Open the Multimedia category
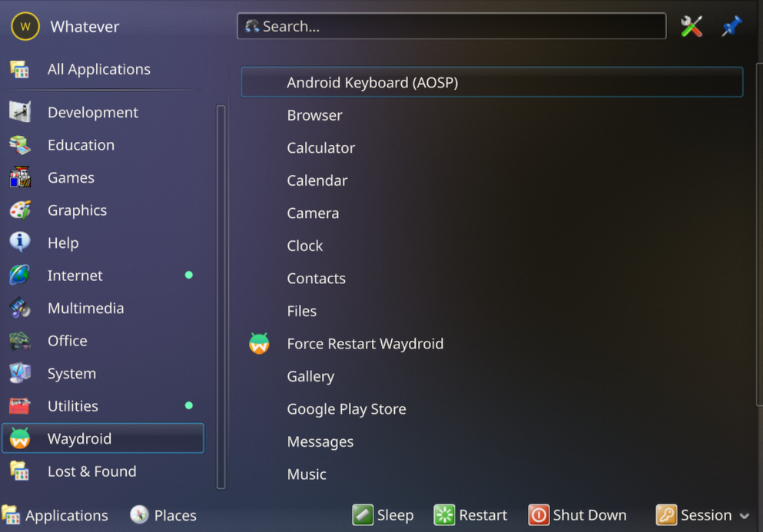This screenshot has width=763, height=532. click(103, 308)
